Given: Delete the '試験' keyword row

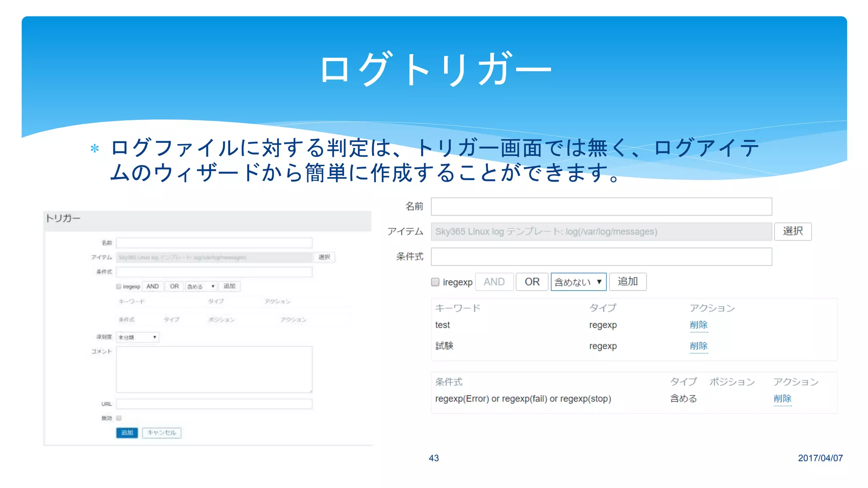Looking at the screenshot, I should click(698, 346).
